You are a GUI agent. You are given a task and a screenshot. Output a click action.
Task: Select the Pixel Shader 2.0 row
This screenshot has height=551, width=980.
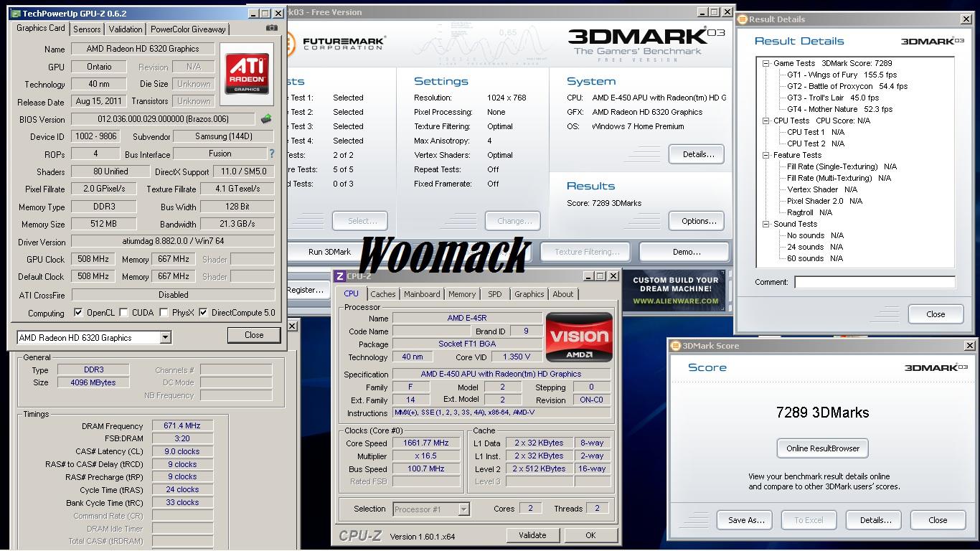(x=824, y=201)
